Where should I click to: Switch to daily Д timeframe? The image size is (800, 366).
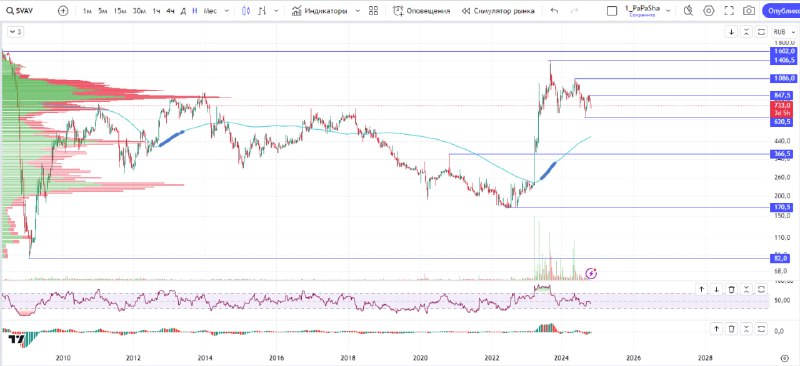coord(183,11)
